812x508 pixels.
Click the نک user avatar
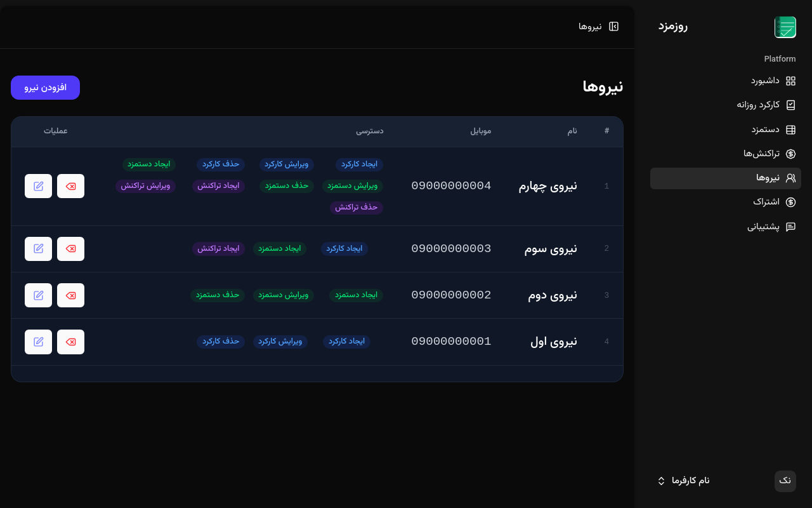click(785, 481)
